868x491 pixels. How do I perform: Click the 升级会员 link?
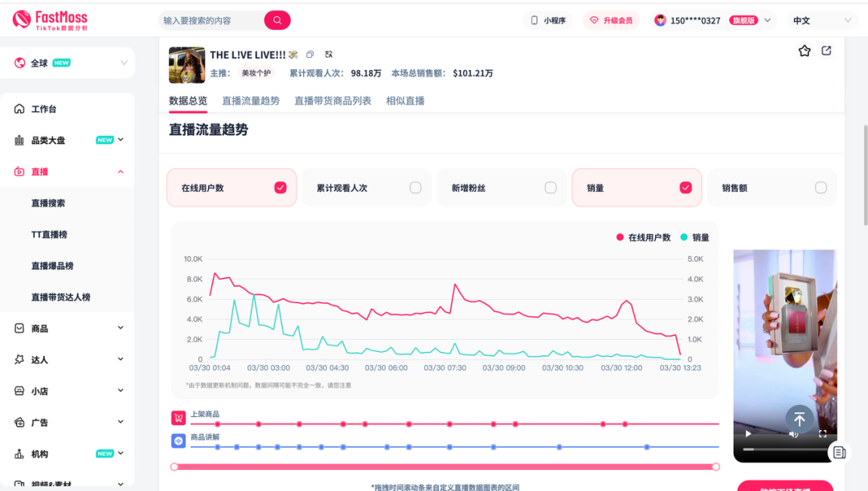612,19
